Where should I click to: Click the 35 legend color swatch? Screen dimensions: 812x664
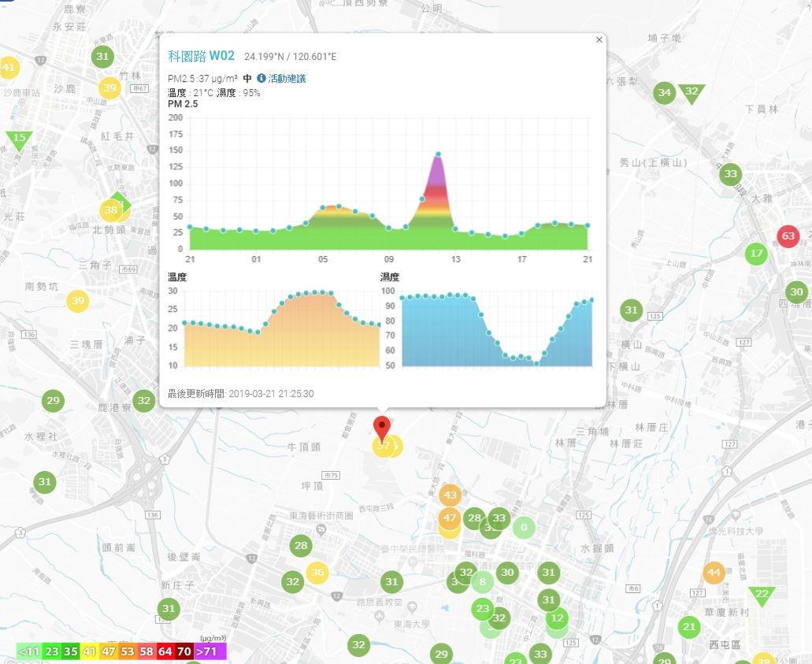pyautogui.click(x=70, y=651)
